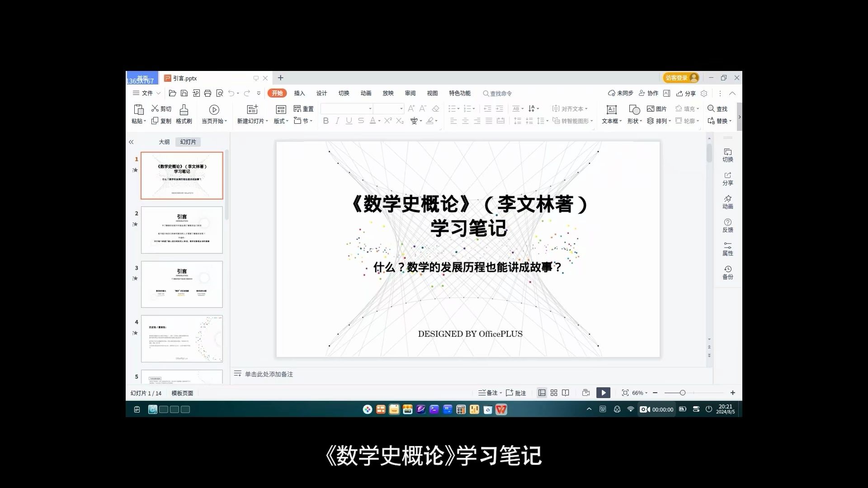
Task: Switch to 审阅 ribbon tab
Action: click(x=410, y=93)
